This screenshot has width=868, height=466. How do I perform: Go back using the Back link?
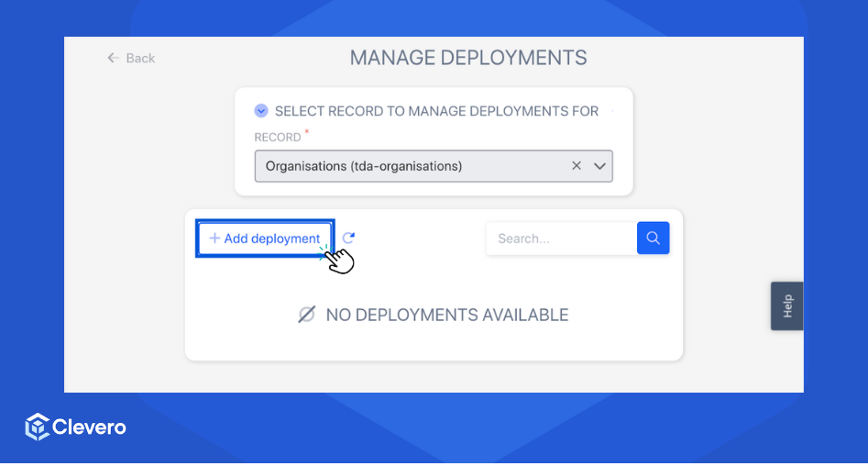pos(131,58)
